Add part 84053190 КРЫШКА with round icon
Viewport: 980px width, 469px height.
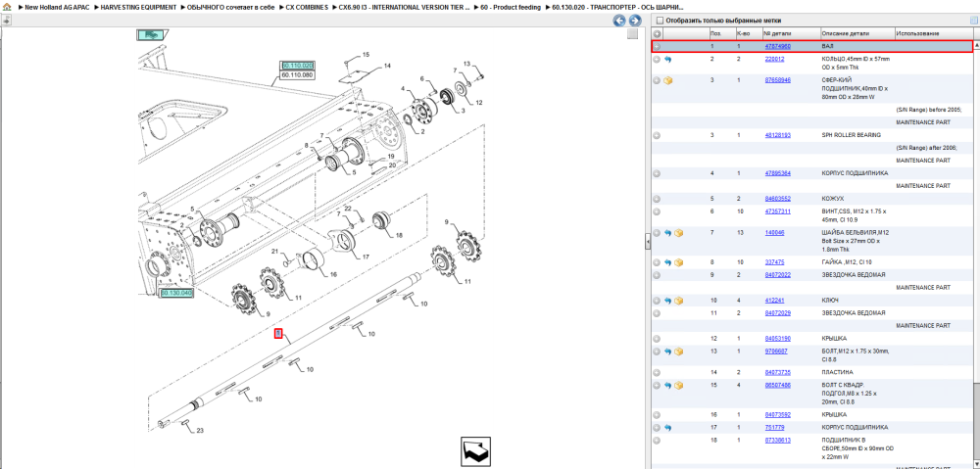[x=657, y=339]
